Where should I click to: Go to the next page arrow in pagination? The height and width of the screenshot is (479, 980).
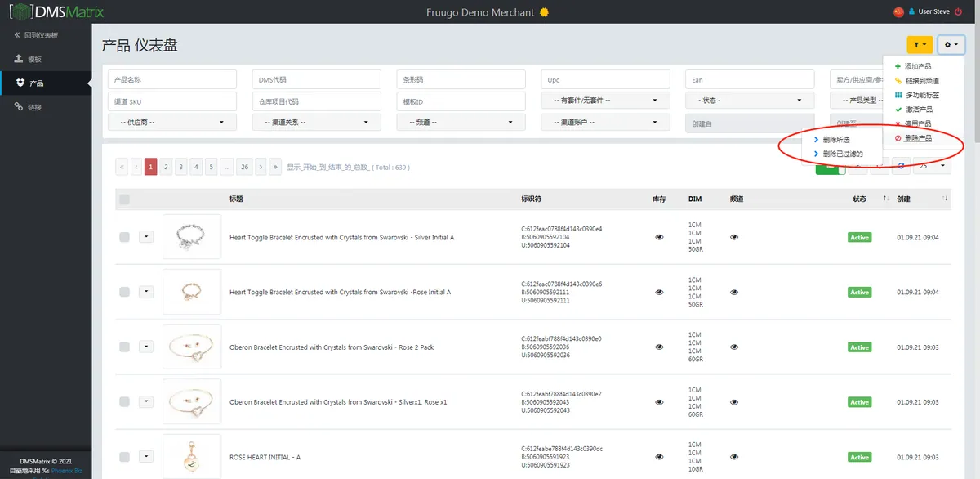[x=261, y=167]
